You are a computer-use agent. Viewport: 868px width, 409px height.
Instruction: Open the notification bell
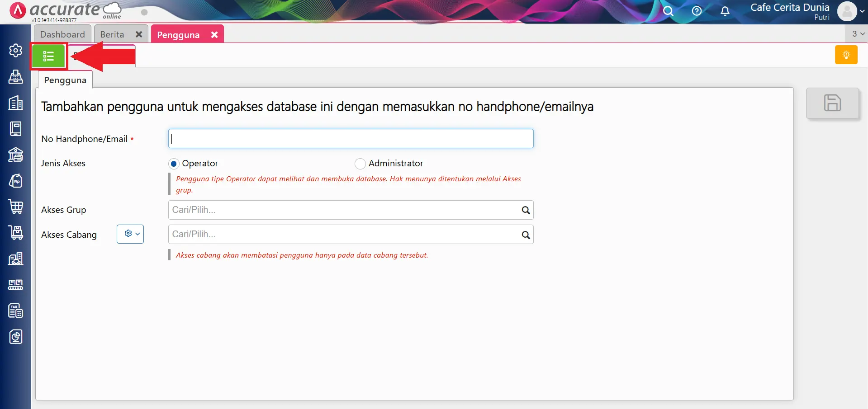click(725, 11)
